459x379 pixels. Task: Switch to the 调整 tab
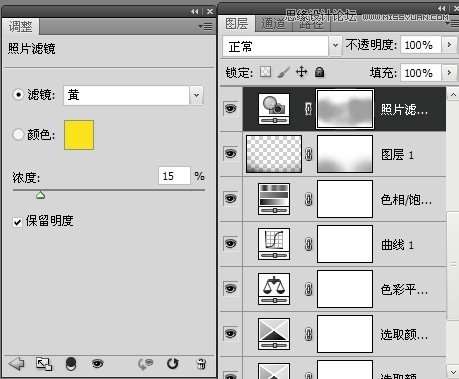(20, 26)
